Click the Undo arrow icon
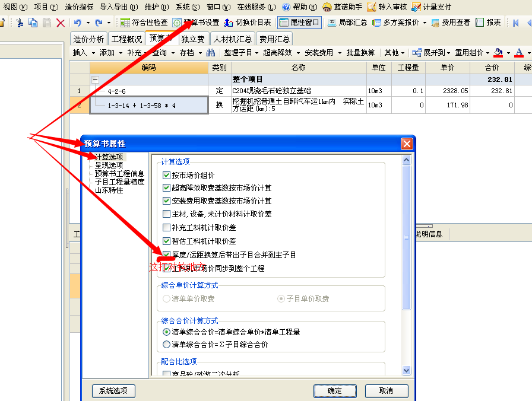The width and height of the screenshot is (532, 401). pos(77,23)
